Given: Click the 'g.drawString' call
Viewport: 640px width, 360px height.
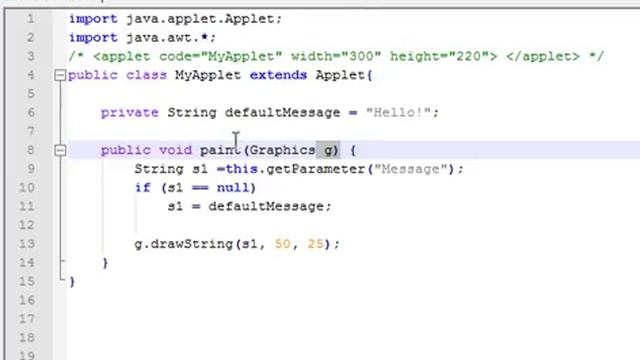Looking at the screenshot, I should tap(183, 244).
